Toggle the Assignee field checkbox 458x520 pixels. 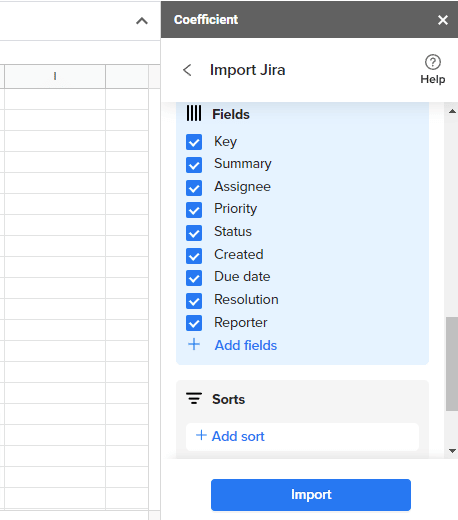coord(194,188)
